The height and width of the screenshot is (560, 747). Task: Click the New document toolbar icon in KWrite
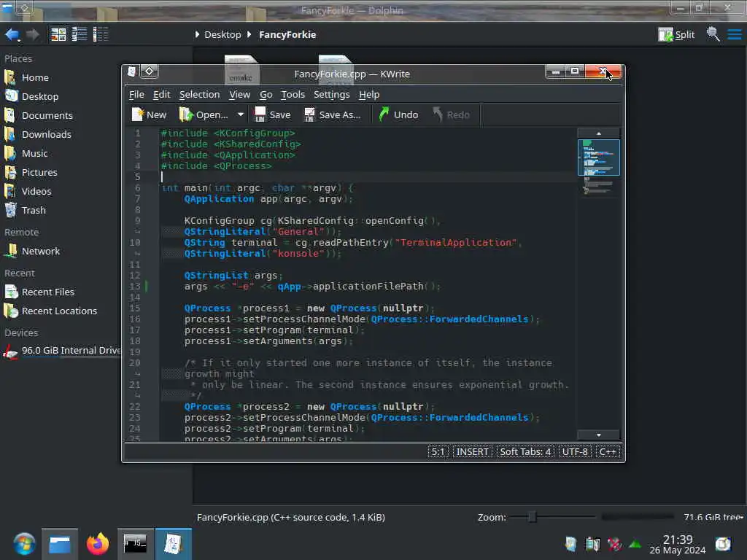[x=149, y=114]
